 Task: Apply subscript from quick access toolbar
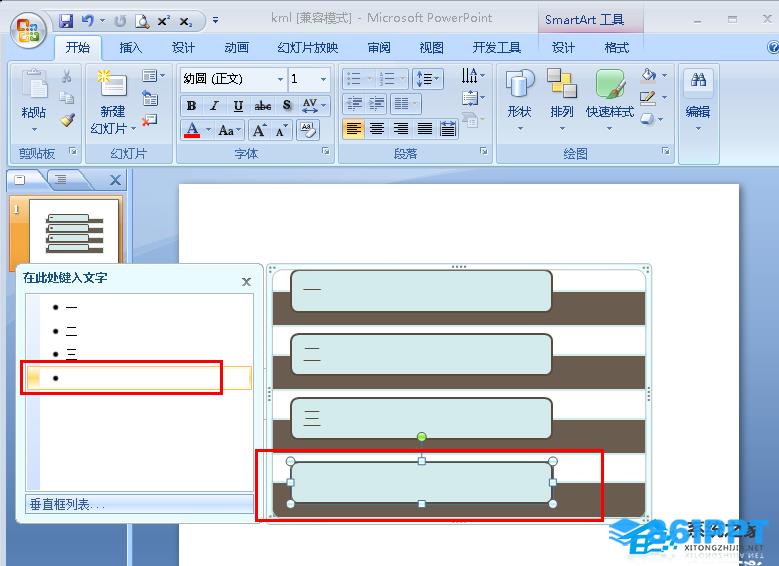pos(185,21)
